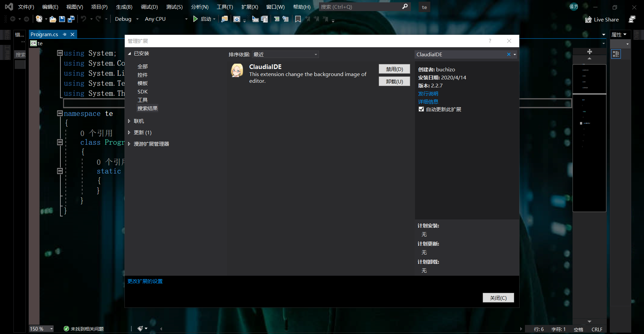Expand the roaming extension manager (漫游扩展管理器) node
Image resolution: width=644 pixels, height=334 pixels.
[x=129, y=144]
